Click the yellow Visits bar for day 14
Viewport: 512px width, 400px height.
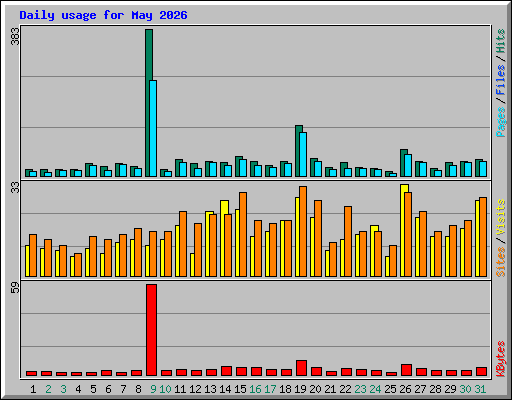point(222,238)
